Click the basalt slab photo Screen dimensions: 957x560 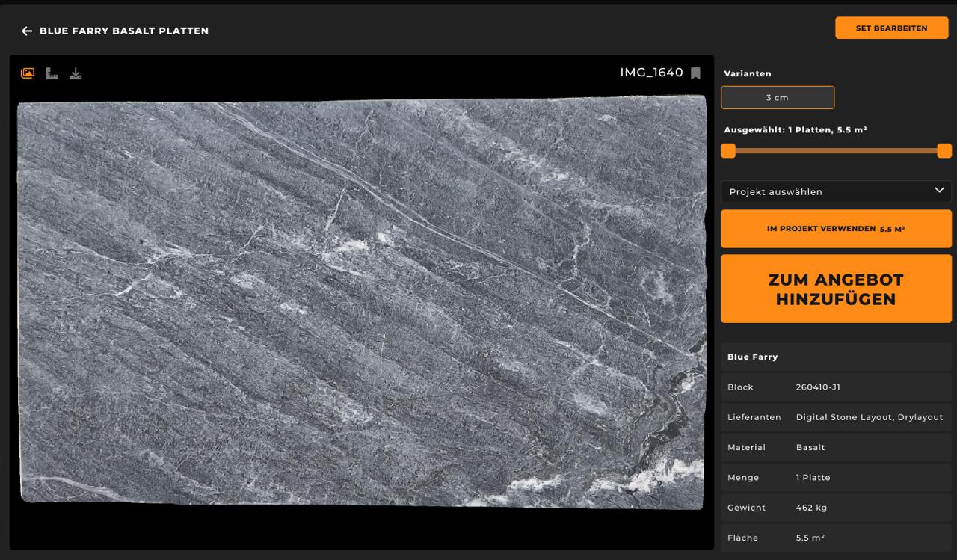pos(361,303)
